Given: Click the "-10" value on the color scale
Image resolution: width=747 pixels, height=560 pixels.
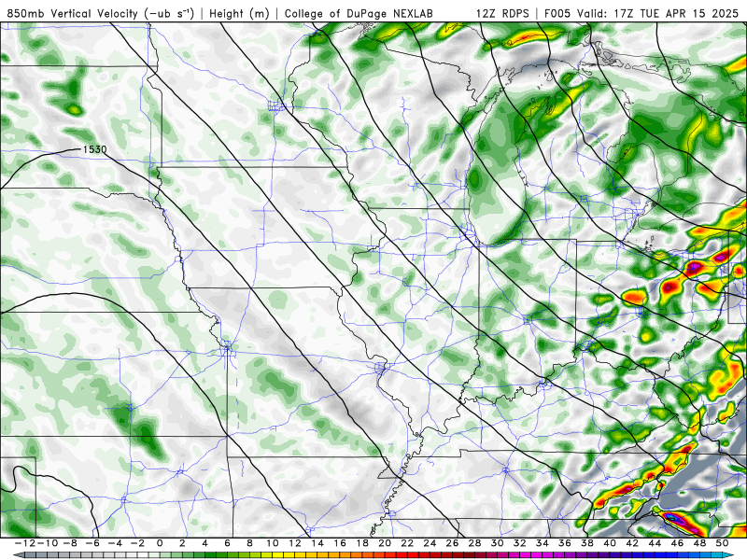Looking at the screenshot, I should (x=48, y=543).
